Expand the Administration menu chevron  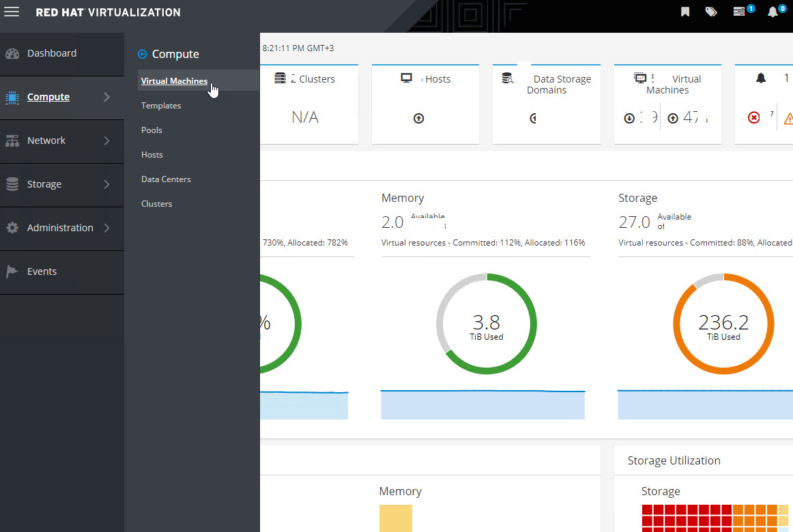pyautogui.click(x=106, y=228)
